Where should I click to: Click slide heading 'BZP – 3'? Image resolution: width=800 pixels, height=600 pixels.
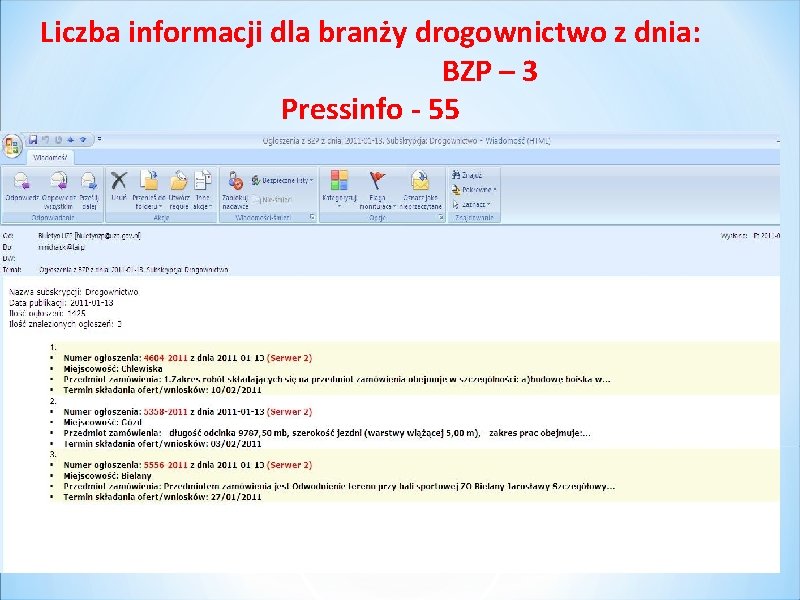[x=490, y=71]
